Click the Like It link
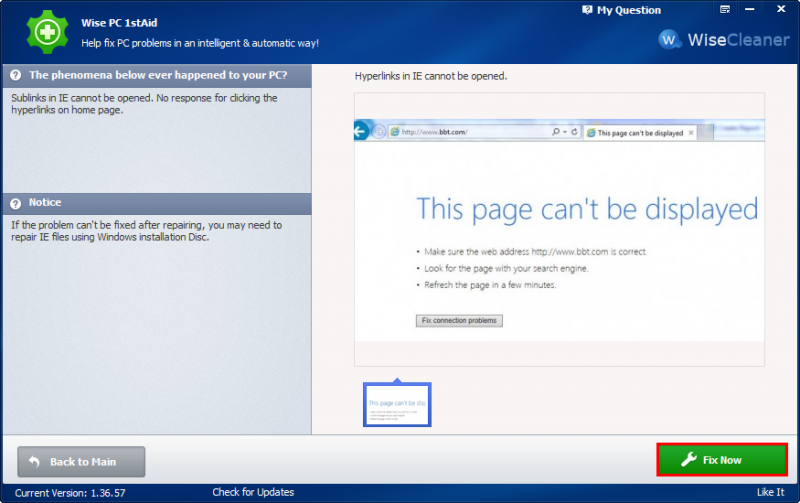Screen dimensions: 800x503 [770, 492]
